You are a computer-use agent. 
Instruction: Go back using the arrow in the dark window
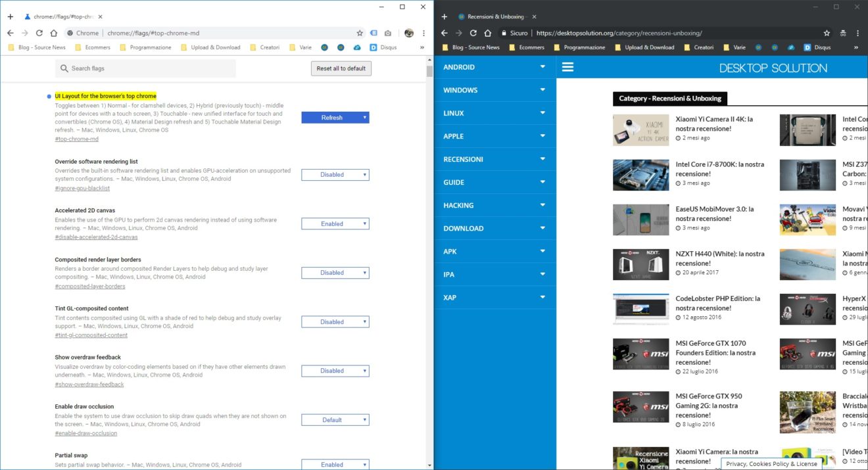(x=445, y=33)
